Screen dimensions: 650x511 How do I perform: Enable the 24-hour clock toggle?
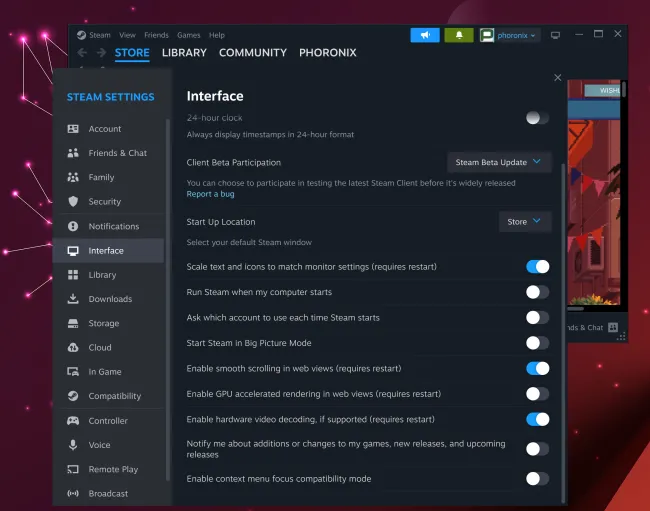click(x=537, y=118)
